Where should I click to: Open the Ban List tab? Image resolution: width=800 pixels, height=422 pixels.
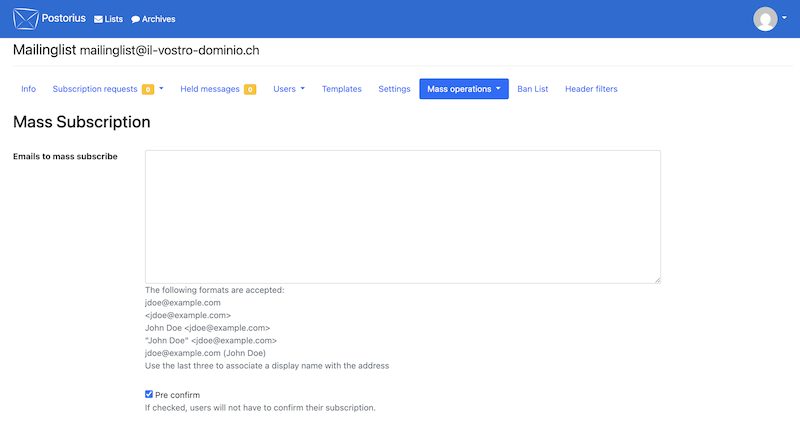(533, 89)
